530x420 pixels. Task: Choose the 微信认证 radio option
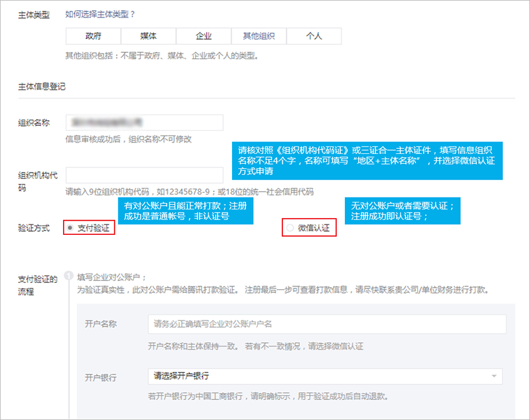pos(290,229)
